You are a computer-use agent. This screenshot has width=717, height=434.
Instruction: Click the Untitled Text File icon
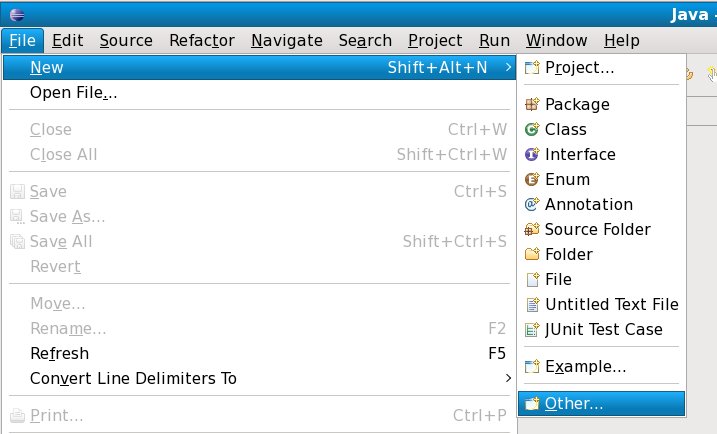click(x=532, y=304)
